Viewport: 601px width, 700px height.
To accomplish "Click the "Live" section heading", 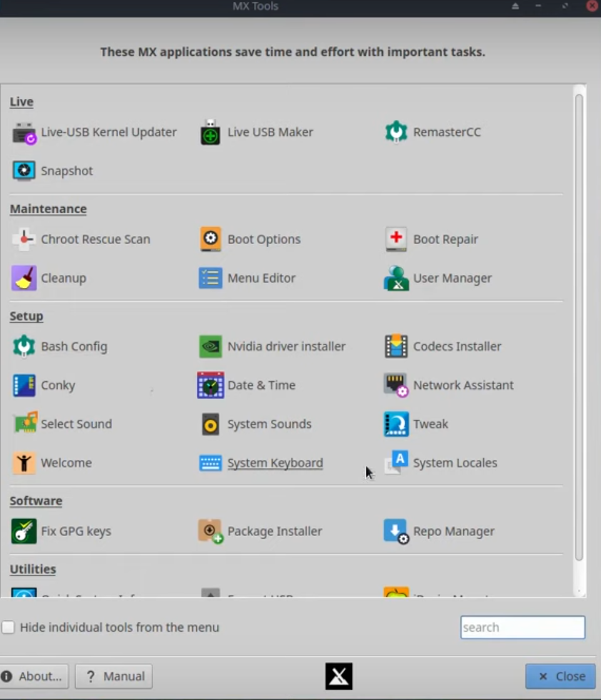I will coord(21,102).
